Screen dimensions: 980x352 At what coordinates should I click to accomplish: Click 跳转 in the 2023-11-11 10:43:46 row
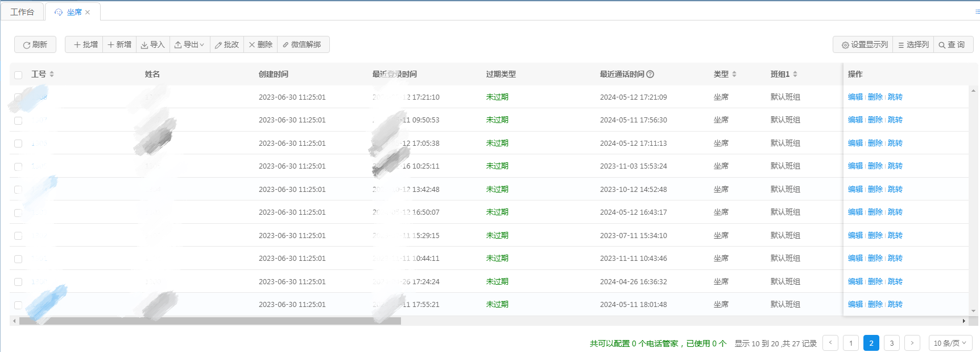tap(895, 258)
